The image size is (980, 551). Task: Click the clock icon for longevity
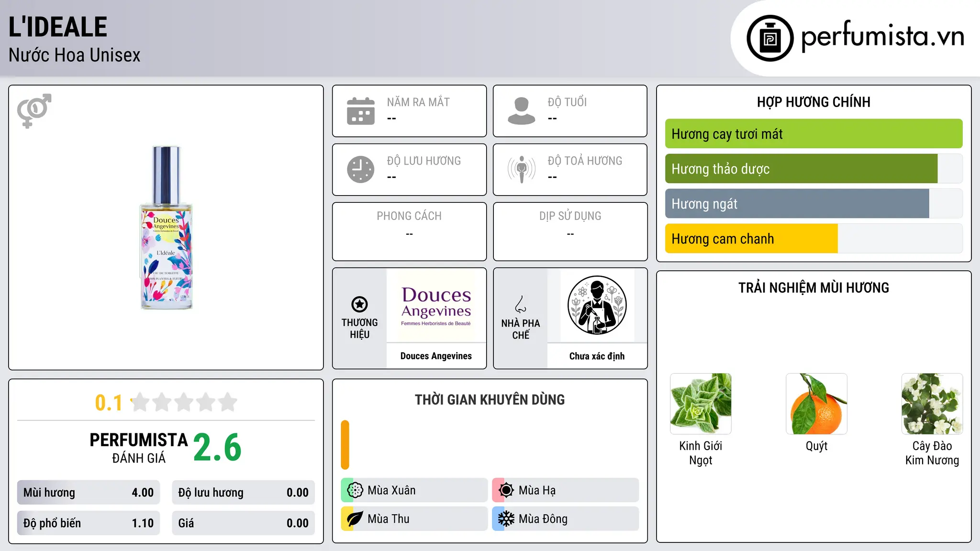361,169
